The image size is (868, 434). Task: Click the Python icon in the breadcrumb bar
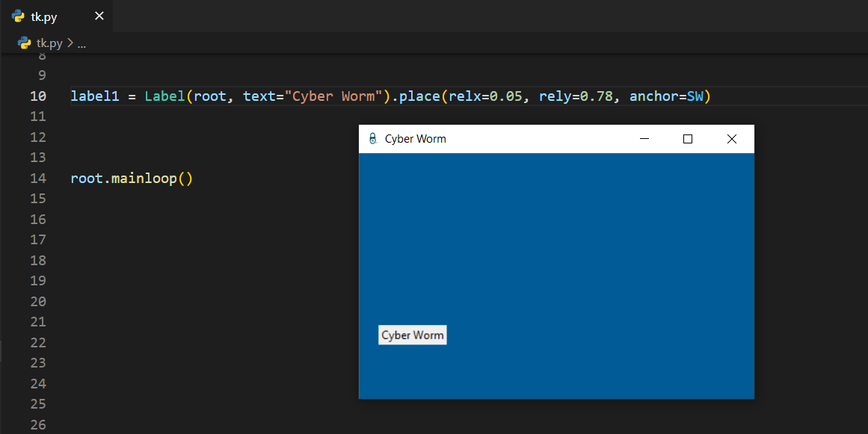(25, 43)
